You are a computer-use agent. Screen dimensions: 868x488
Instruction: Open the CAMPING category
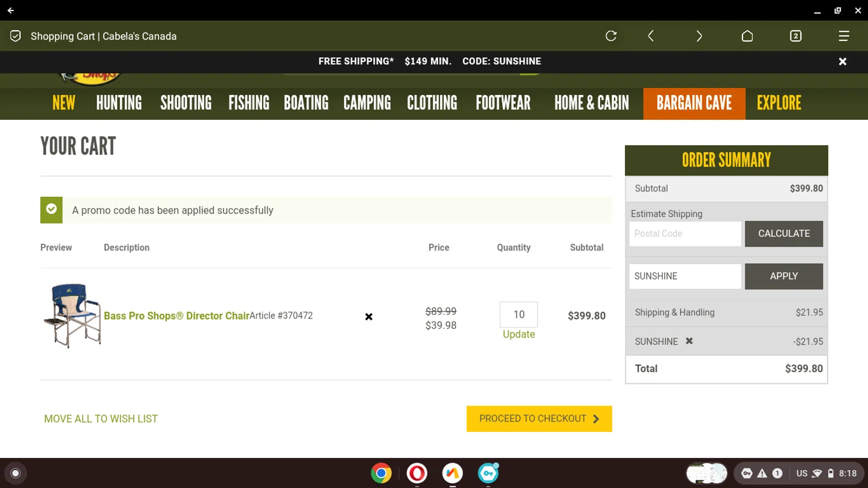[367, 103]
